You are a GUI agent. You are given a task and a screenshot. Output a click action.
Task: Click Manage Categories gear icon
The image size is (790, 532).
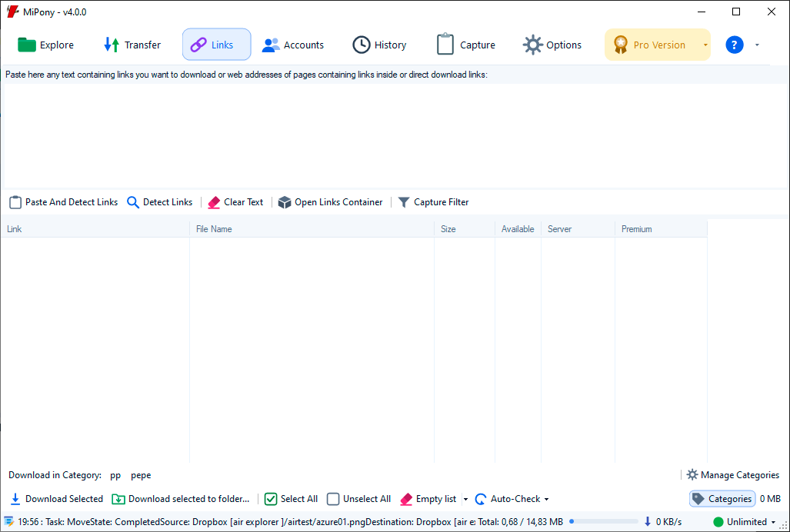[x=692, y=474]
